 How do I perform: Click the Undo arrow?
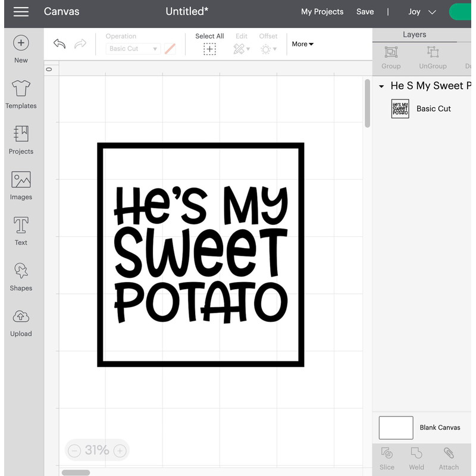point(58,43)
